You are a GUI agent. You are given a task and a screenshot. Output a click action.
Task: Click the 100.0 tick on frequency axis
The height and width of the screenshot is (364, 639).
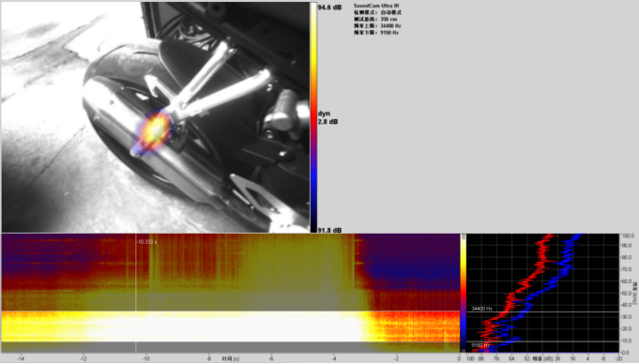tap(627, 236)
